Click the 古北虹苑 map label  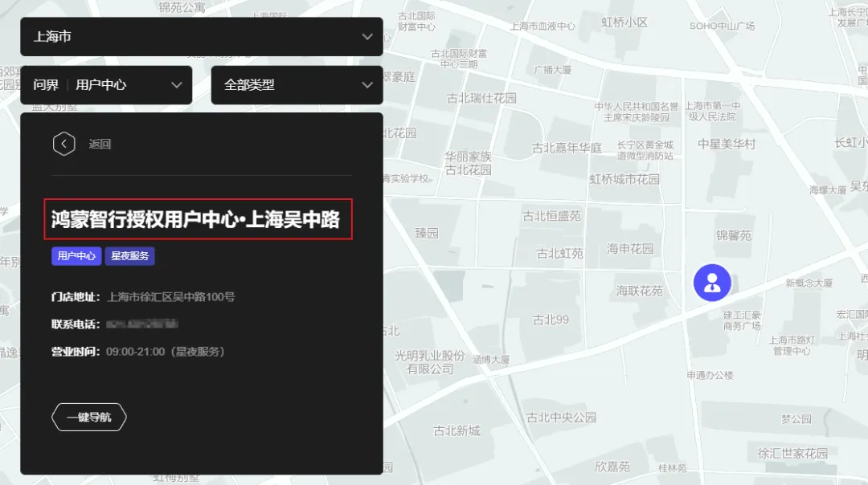(559, 253)
